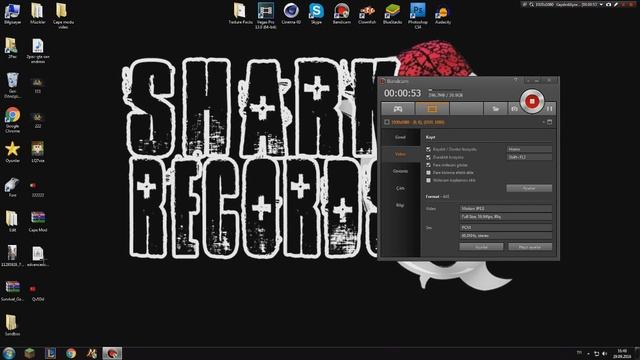
Task: Launch Skype desktop shortcut
Action: [x=316, y=13]
